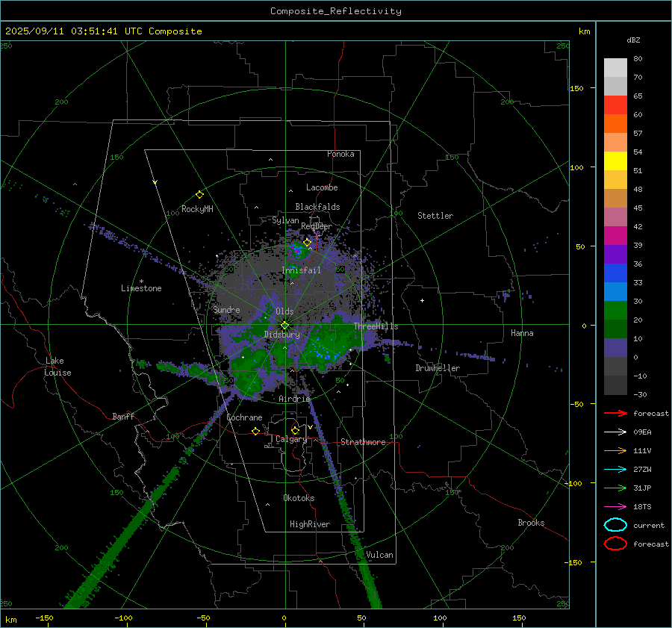This screenshot has height=628, width=672.
Task: Click the white plus marker west of Hanna
Action: click(422, 300)
